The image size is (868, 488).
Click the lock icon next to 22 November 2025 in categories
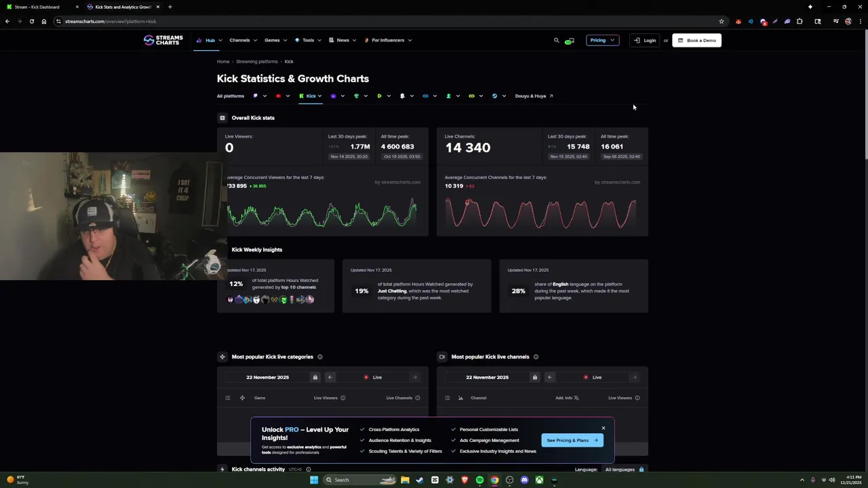315,377
